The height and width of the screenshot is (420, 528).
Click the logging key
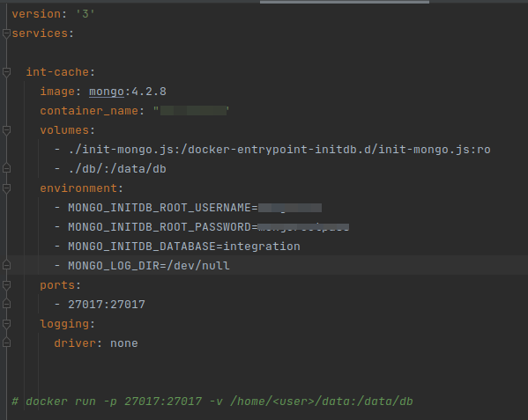[x=64, y=324]
